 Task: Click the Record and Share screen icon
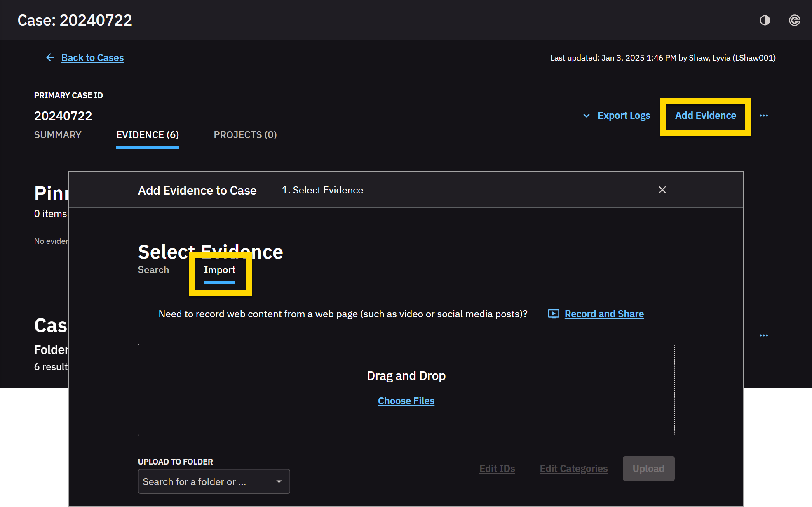click(x=553, y=314)
